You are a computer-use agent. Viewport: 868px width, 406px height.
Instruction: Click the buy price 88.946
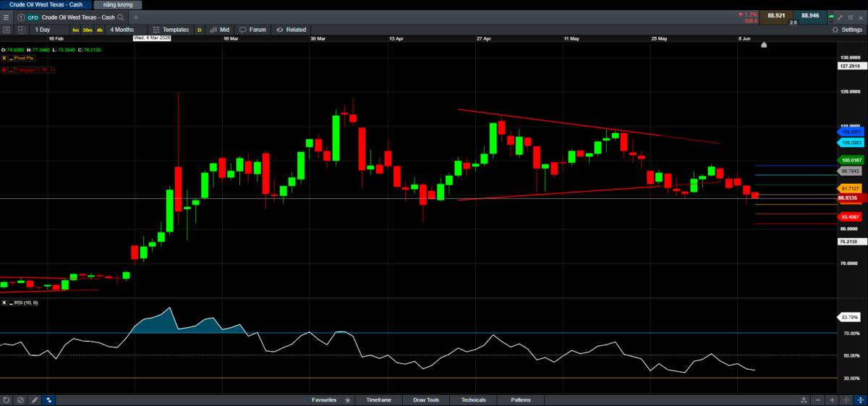click(x=810, y=15)
